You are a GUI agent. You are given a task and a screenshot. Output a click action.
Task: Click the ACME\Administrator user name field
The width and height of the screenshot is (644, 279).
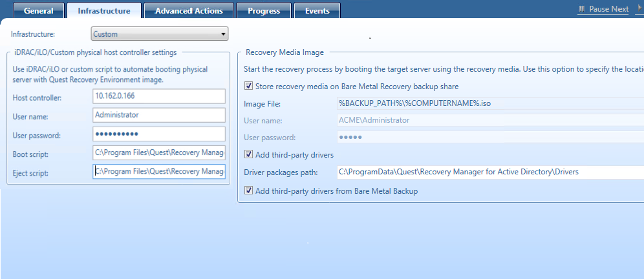click(489, 120)
